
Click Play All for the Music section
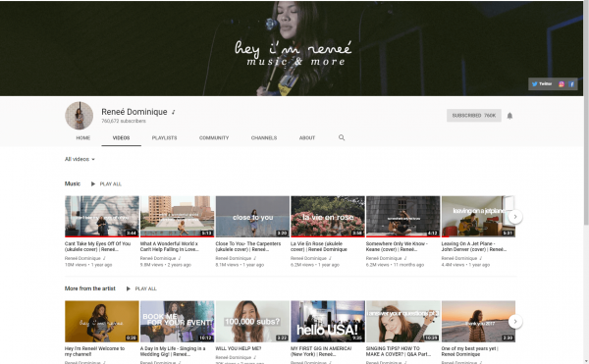(110, 183)
